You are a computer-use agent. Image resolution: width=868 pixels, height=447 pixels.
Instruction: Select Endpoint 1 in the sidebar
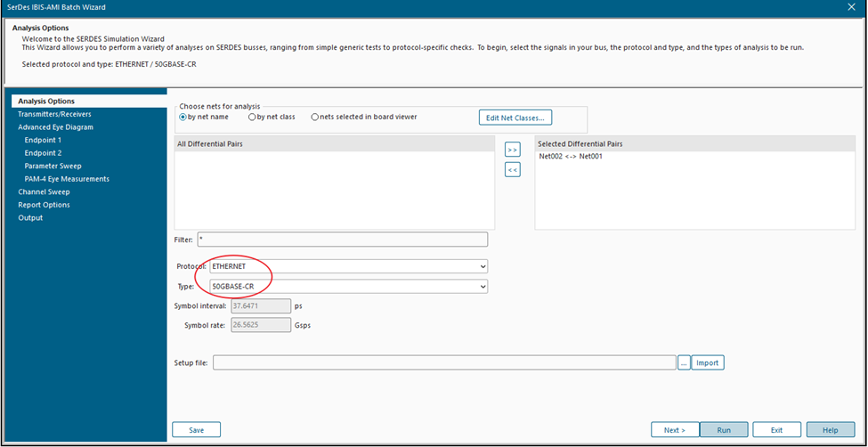click(x=43, y=140)
